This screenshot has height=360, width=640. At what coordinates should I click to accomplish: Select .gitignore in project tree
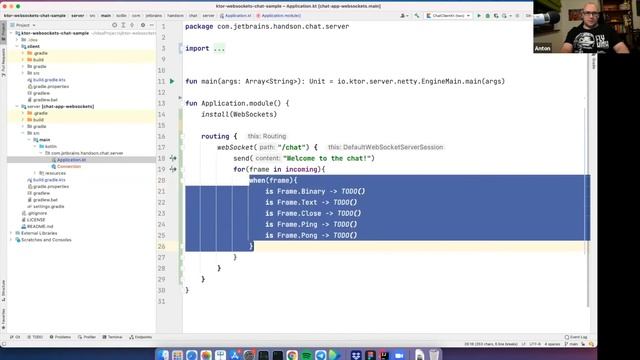[34, 213]
